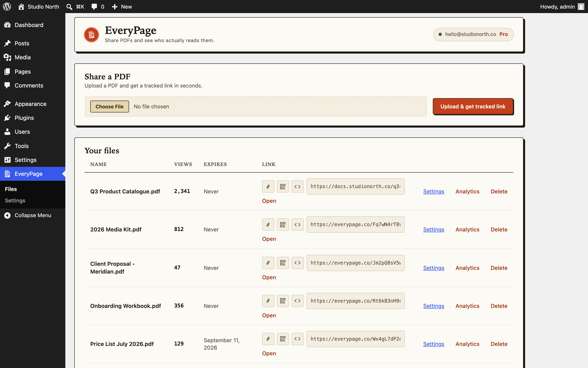Copy link icon for Price List July 2026.pdf
The width and height of the screenshot is (588, 368).
tap(268, 339)
